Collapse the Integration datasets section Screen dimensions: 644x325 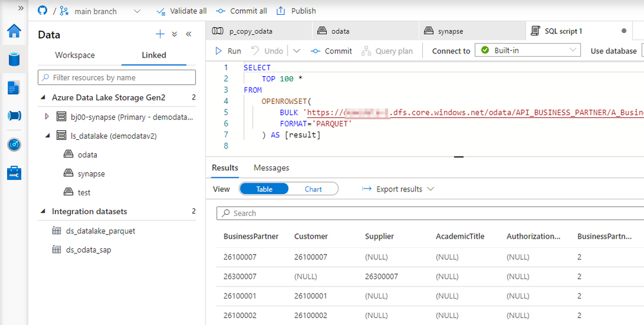(x=43, y=212)
